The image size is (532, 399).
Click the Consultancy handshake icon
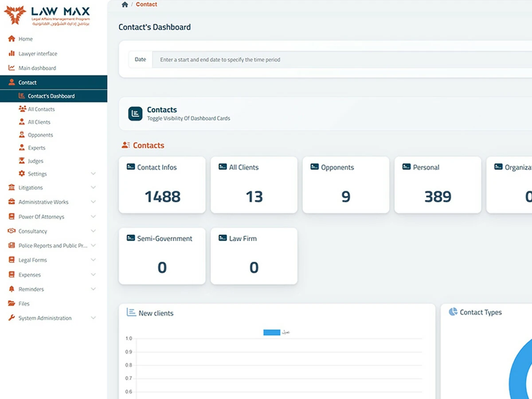click(12, 231)
